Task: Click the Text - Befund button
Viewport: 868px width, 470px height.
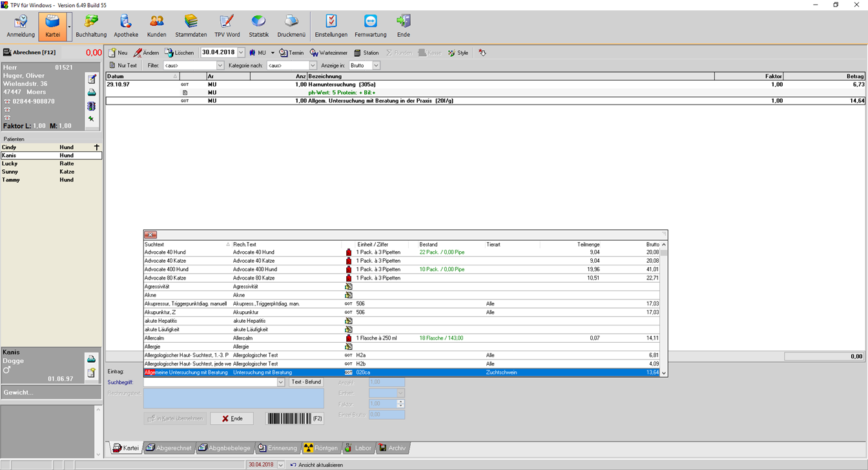Action: [x=306, y=382]
